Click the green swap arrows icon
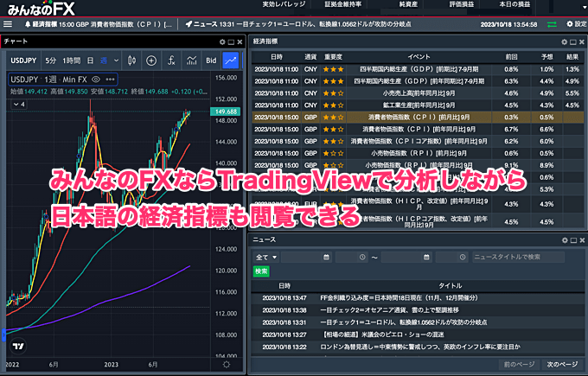 (x=552, y=24)
